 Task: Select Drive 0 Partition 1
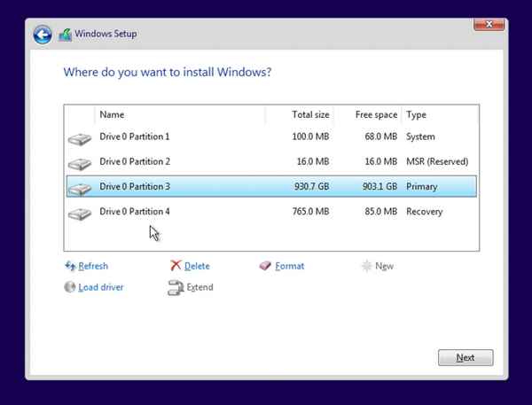tap(271, 136)
